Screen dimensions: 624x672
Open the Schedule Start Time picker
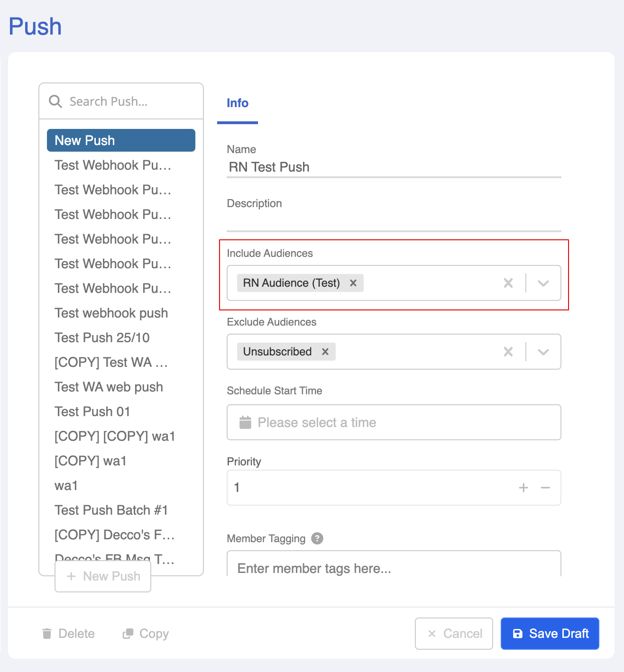click(x=394, y=422)
